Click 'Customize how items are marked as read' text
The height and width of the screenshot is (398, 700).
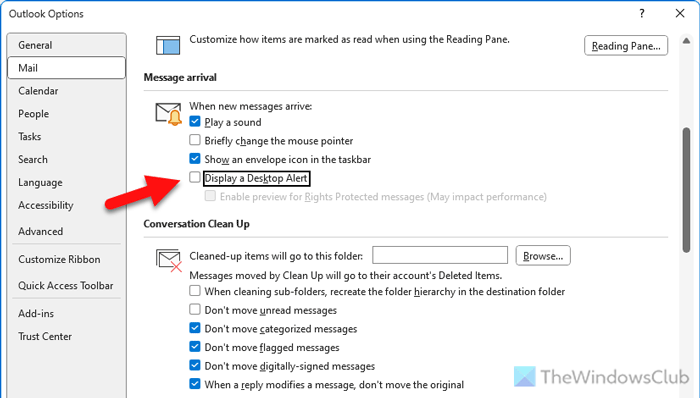pos(349,40)
